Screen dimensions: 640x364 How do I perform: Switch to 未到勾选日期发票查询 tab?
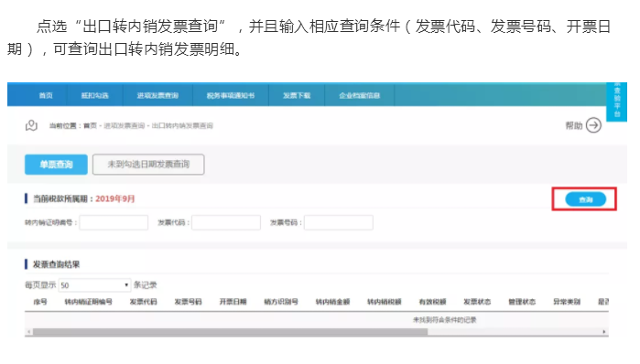point(148,165)
